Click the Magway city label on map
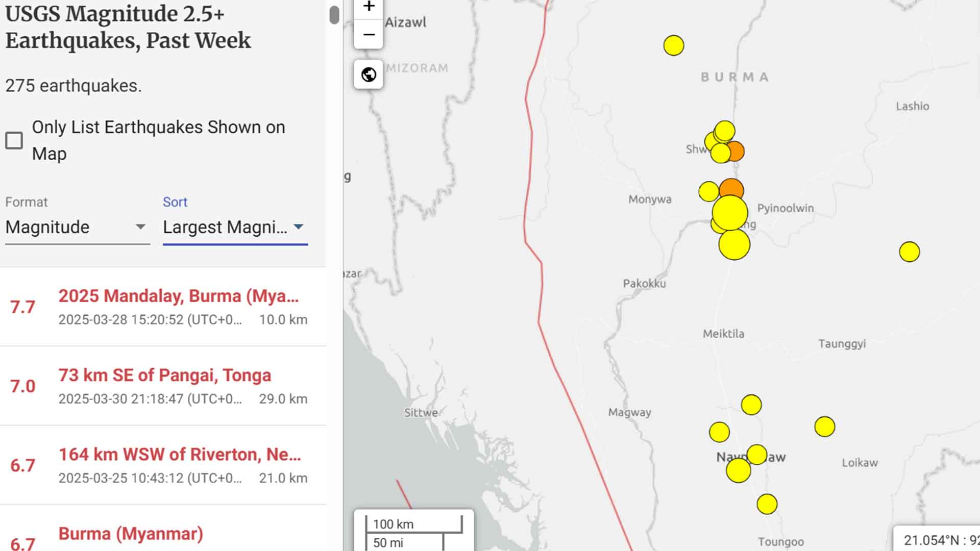The height and width of the screenshot is (551, 980). [630, 412]
